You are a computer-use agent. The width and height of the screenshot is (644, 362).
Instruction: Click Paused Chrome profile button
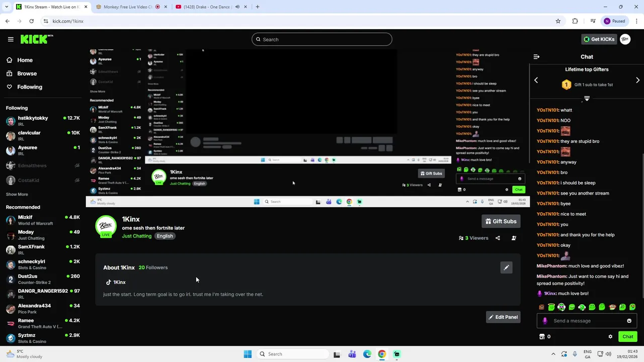614,21
